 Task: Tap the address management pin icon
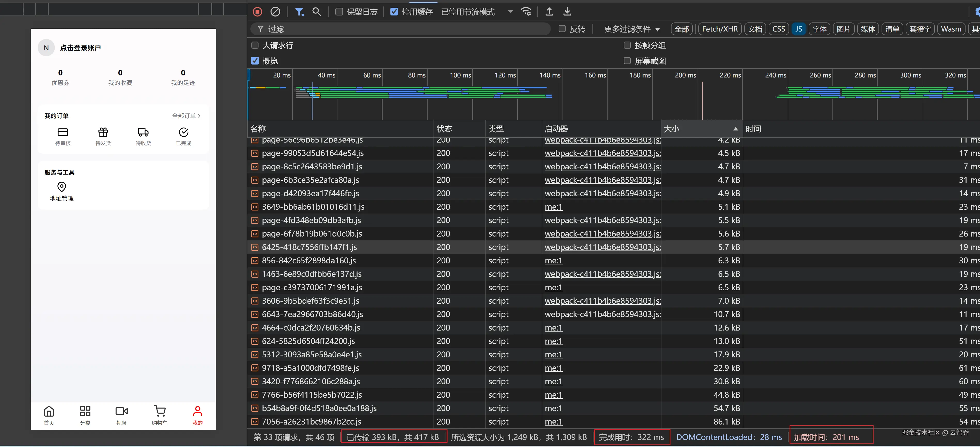pyautogui.click(x=62, y=187)
